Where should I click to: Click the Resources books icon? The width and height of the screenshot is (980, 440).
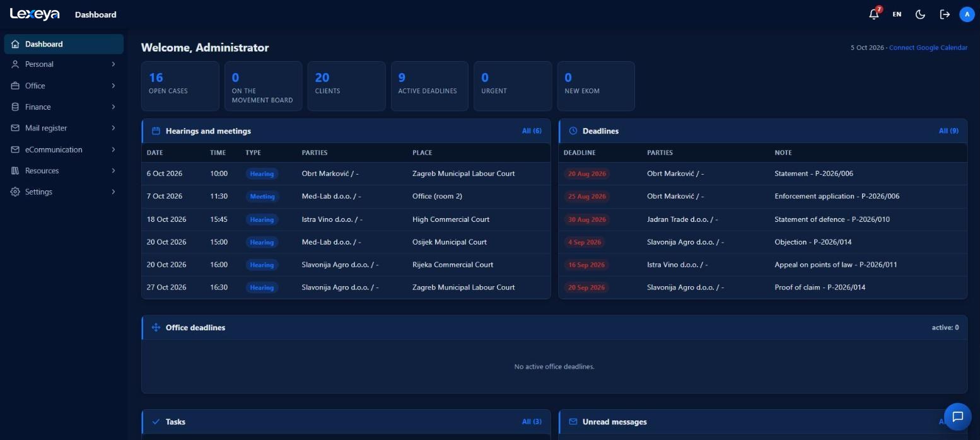tap(15, 171)
